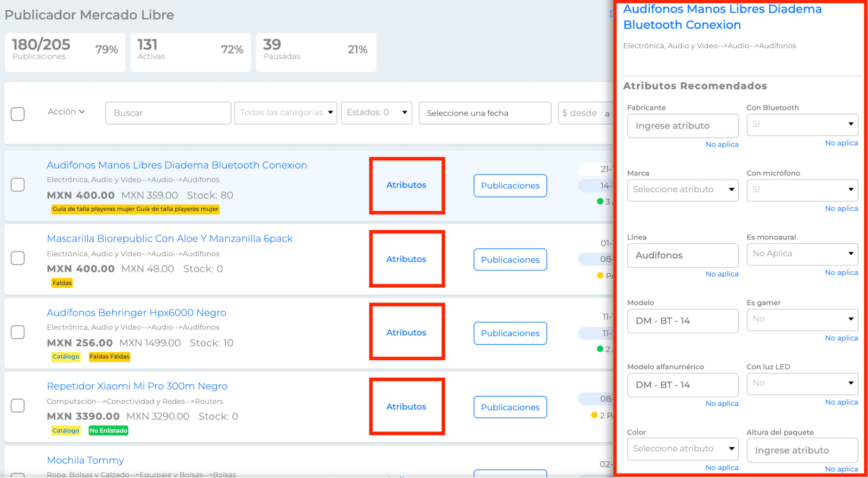The height and width of the screenshot is (478, 868).
Task: Click Atributos on the Mascarilla Biorepublic row
Action: 406,259
